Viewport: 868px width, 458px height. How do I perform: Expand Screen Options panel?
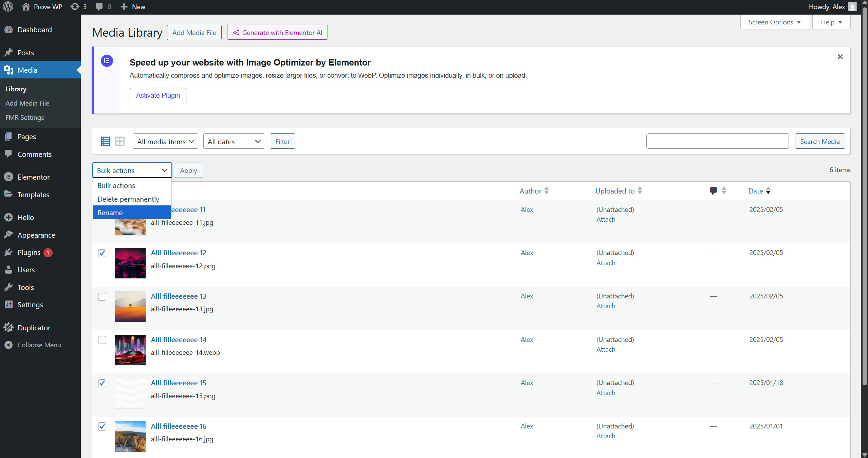pyautogui.click(x=774, y=22)
